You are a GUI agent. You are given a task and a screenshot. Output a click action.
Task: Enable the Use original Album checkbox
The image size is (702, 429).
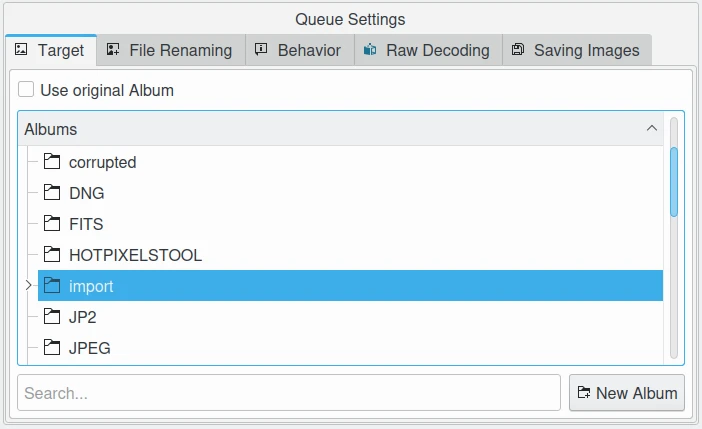pos(26,90)
